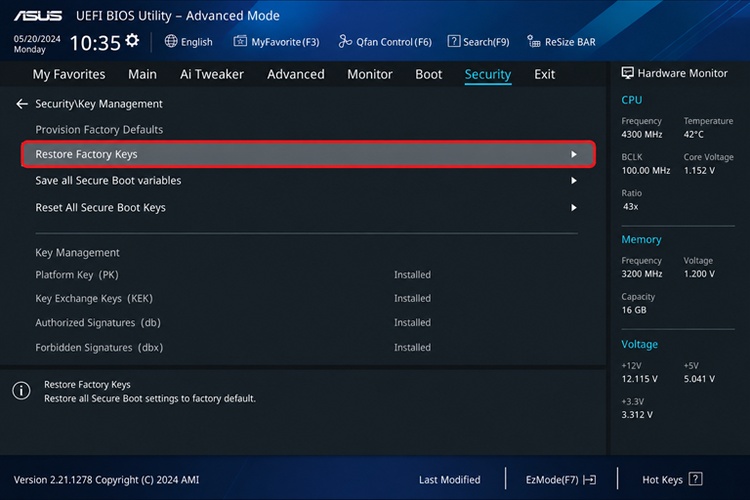Toggle ReSize BAR label
Image resolution: width=750 pixels, height=500 pixels.
(x=570, y=42)
